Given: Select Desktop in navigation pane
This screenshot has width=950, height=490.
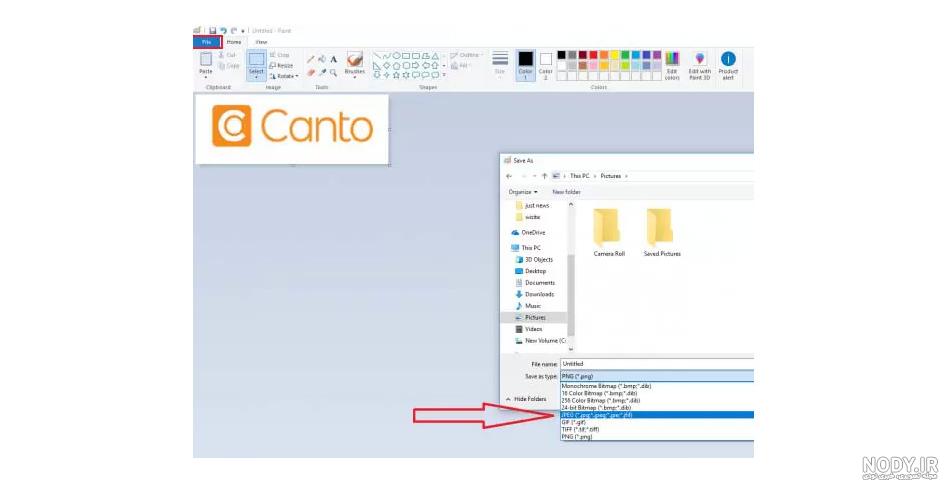Looking at the screenshot, I should pos(531,271).
